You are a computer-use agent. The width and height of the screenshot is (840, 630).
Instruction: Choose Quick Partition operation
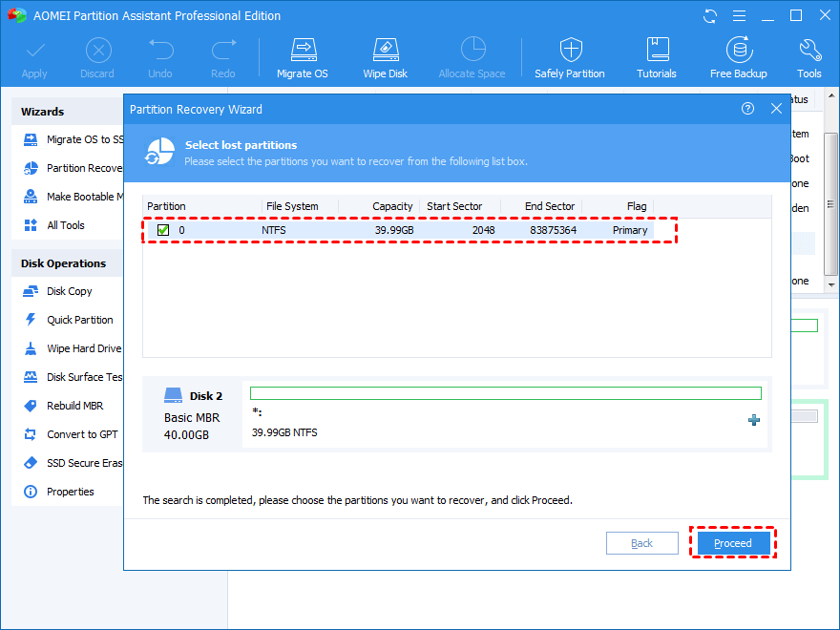point(68,320)
